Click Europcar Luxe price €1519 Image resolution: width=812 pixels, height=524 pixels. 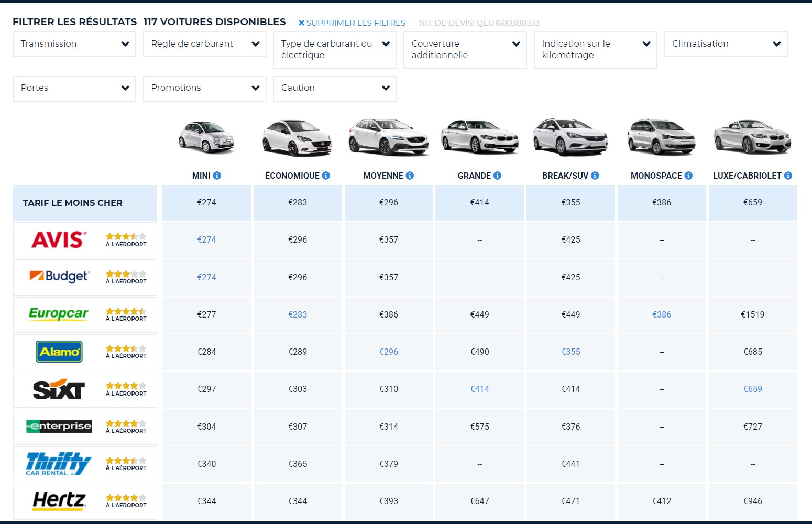click(753, 314)
